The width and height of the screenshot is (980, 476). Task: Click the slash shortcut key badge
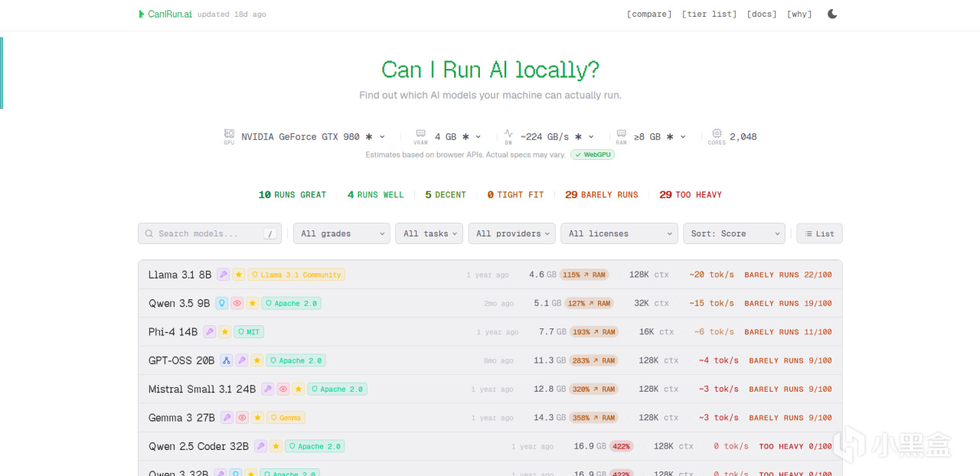tap(270, 234)
